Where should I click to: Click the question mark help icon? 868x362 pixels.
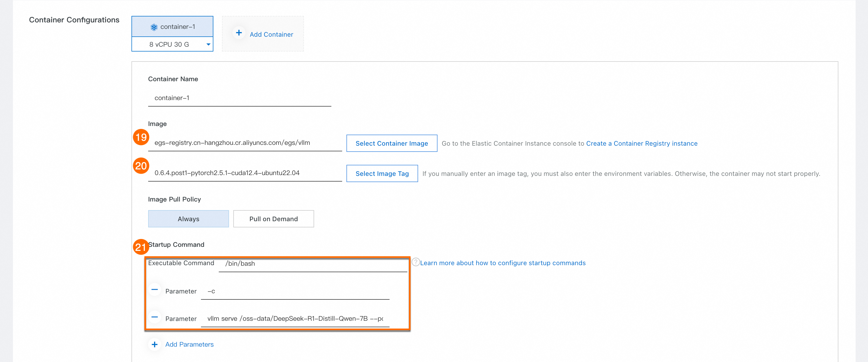point(415,262)
